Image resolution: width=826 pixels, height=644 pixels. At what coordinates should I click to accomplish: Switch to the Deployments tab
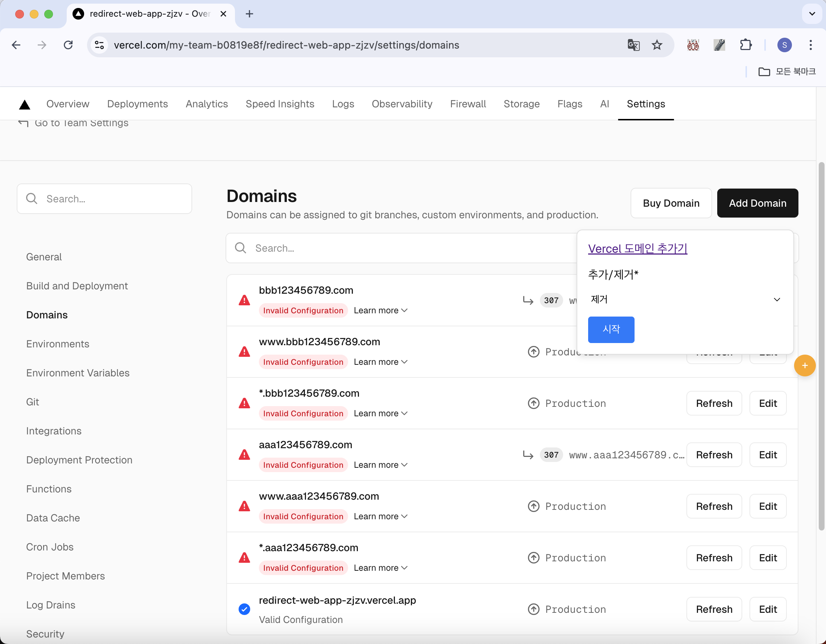(137, 104)
